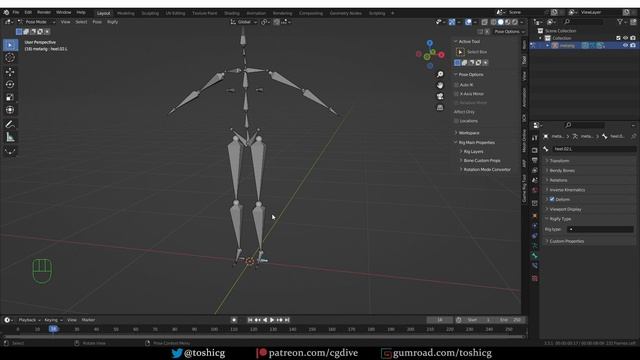Open the Edit menu
Viewport: 640px width, 360px height.
pyautogui.click(x=28, y=13)
